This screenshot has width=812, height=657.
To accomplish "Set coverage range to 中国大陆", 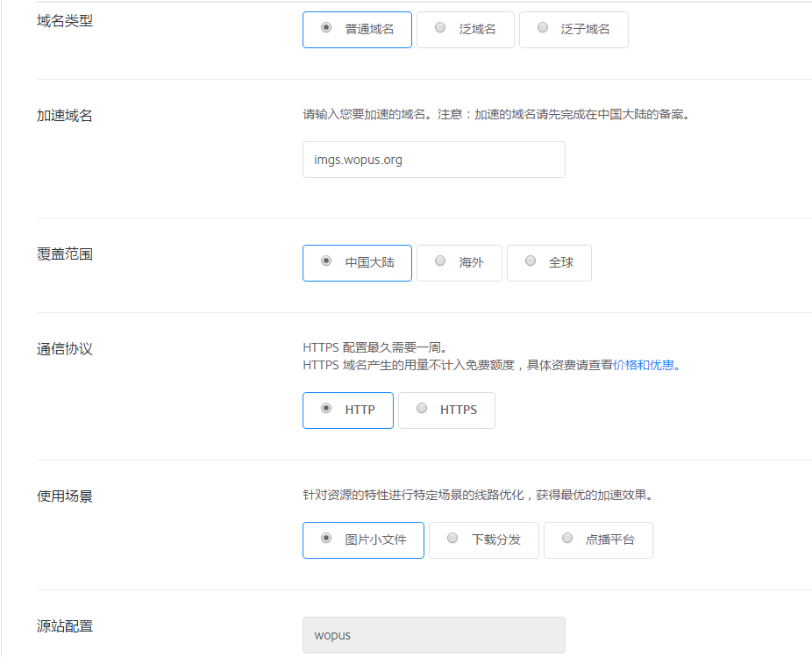I will (357, 262).
